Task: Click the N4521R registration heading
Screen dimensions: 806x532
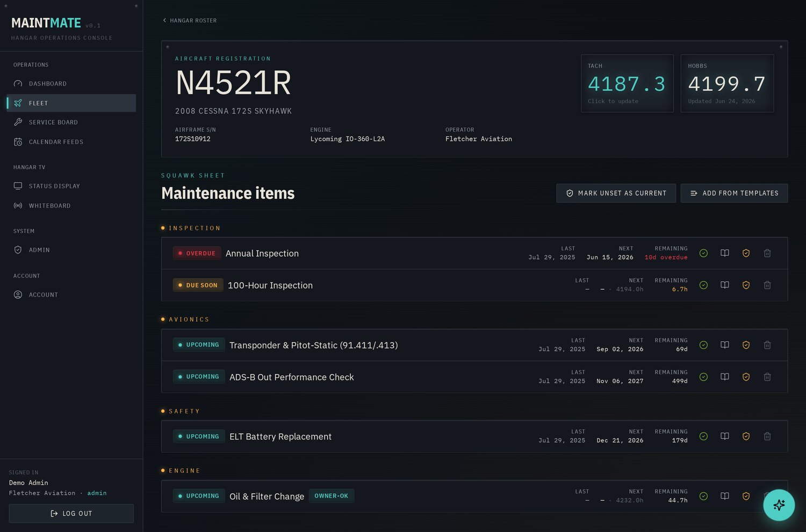Action: coord(233,83)
